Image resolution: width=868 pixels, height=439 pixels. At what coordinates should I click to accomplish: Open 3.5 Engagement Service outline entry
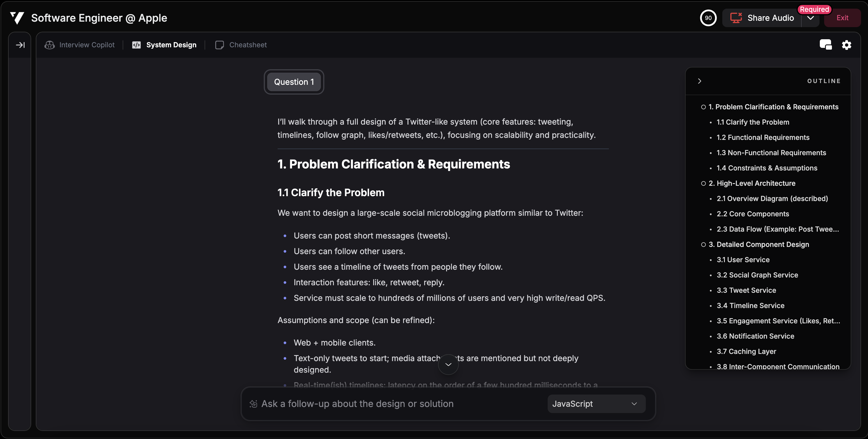(778, 321)
